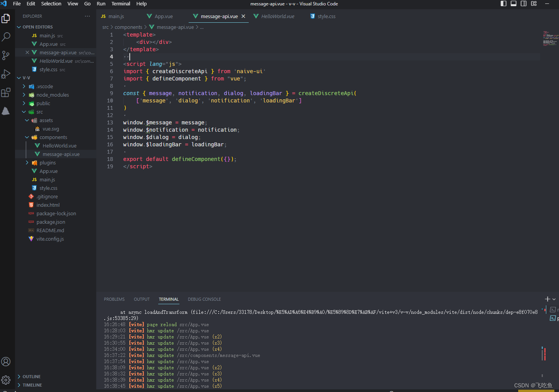Switch to the HelloWorld.vue editor tab
This screenshot has width=559, height=392.
[278, 16]
